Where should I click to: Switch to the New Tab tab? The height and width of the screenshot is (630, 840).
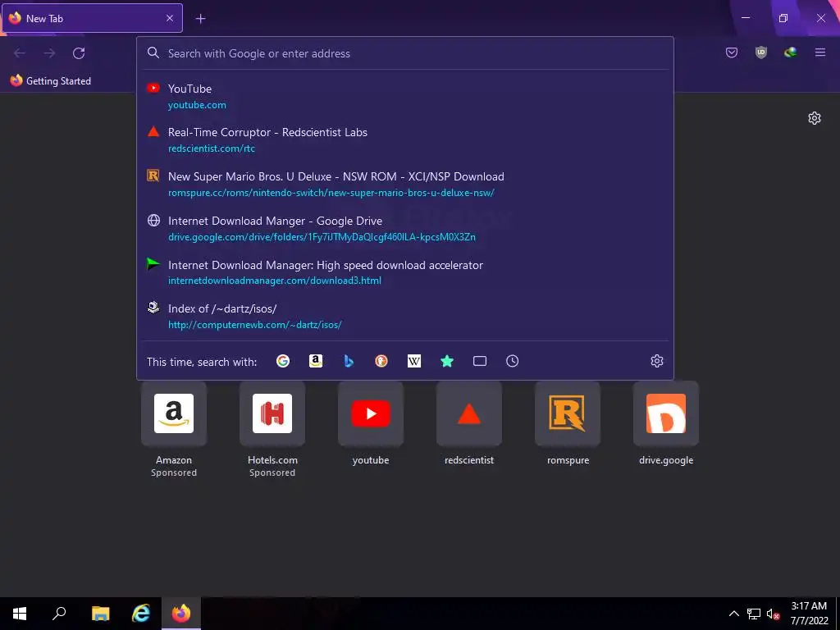pyautogui.click(x=92, y=18)
